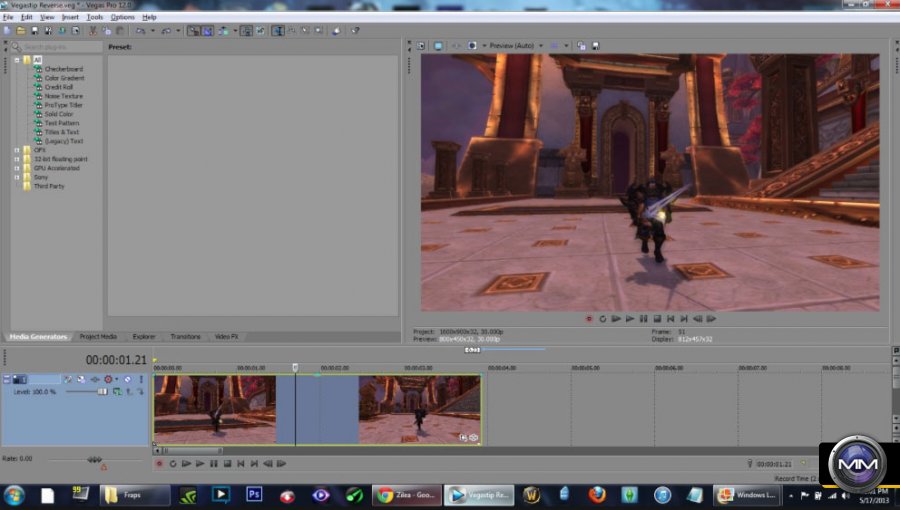Save snapshot of preview frame to file

click(x=598, y=46)
